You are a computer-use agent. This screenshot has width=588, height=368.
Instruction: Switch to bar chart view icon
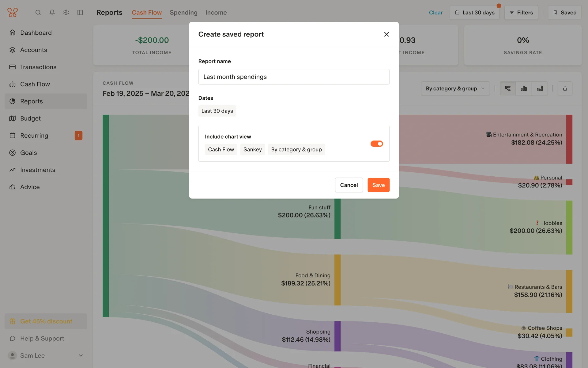[x=524, y=89]
